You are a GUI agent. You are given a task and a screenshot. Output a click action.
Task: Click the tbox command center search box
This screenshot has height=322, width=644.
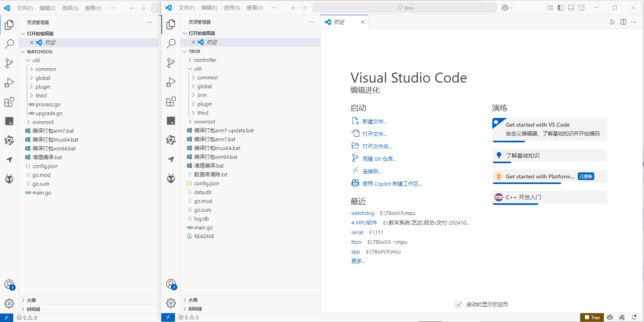click(404, 8)
